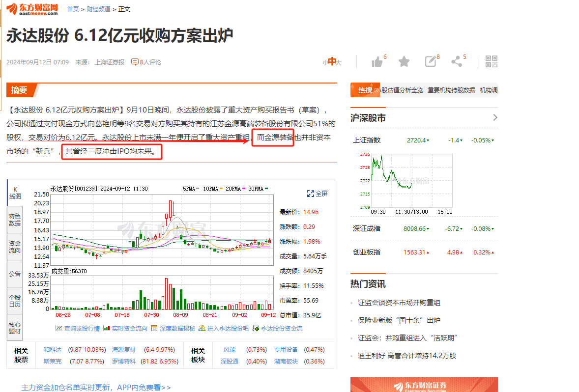
Task: Open 8人评论 comments link
Action: tap(150, 62)
